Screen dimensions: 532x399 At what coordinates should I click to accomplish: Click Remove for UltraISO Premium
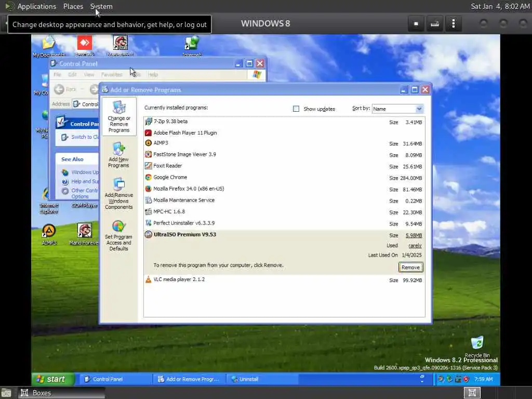(410, 268)
